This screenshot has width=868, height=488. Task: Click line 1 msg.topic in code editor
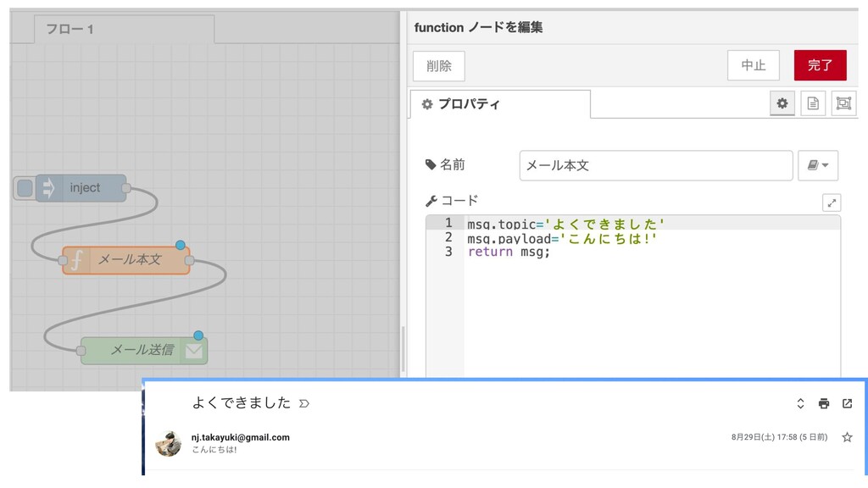(x=565, y=224)
